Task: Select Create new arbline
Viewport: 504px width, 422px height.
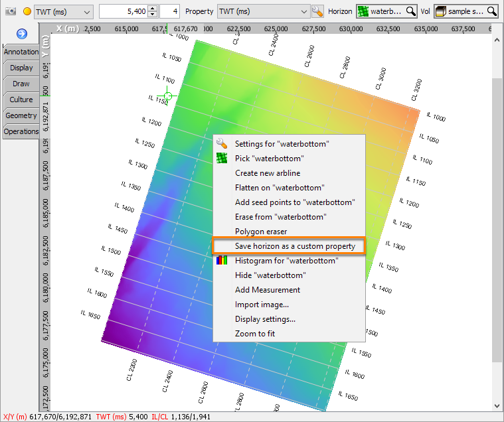Action: point(289,173)
